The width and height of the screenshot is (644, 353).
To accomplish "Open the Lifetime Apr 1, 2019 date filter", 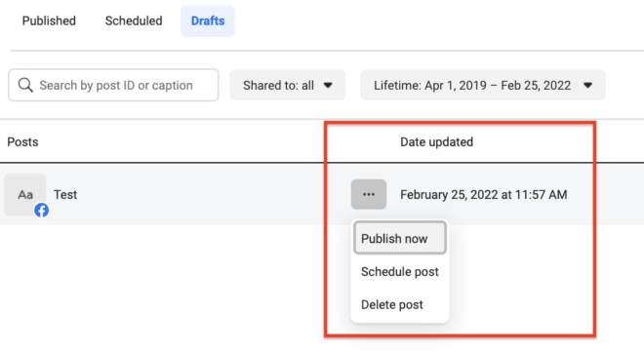I will click(x=483, y=85).
